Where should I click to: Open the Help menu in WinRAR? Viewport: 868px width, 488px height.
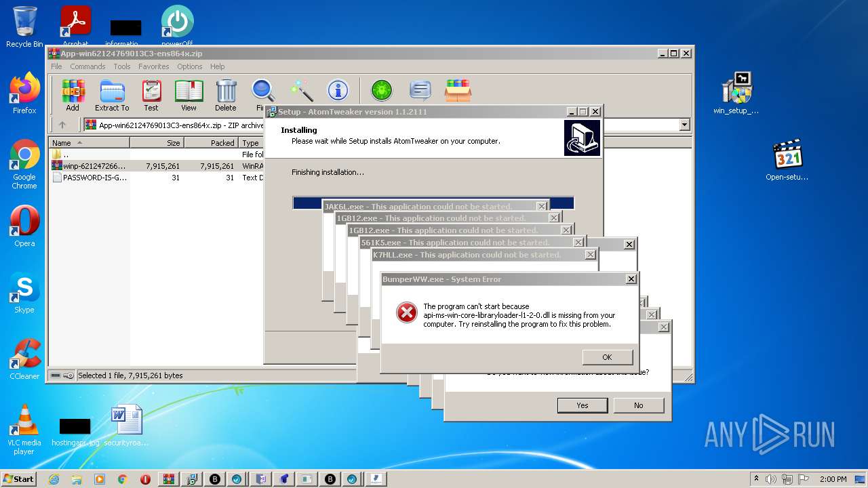217,66
